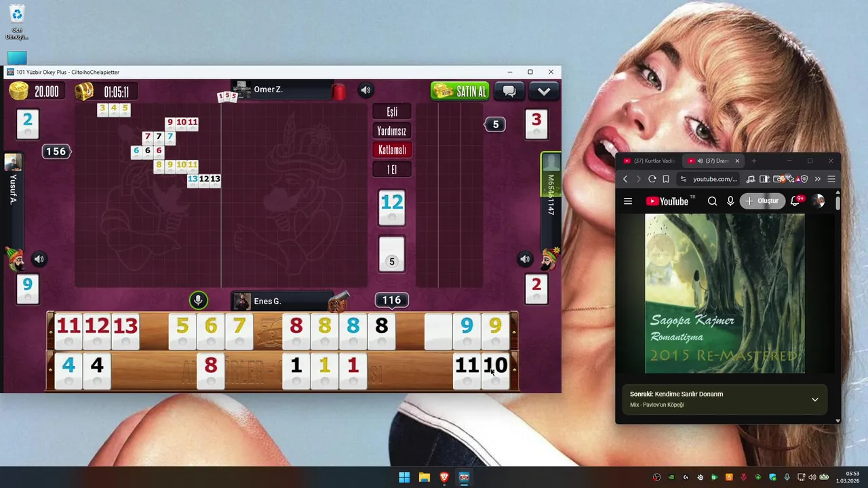
Task: Click the 156 score badge
Action: click(x=56, y=152)
